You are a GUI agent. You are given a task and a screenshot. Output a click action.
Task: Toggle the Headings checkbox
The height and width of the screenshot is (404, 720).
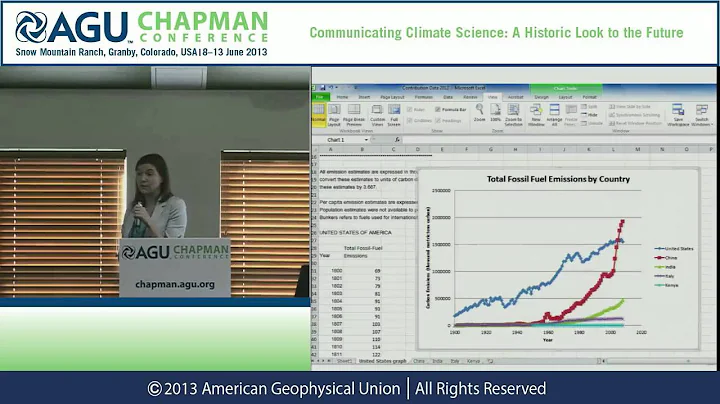click(x=448, y=120)
